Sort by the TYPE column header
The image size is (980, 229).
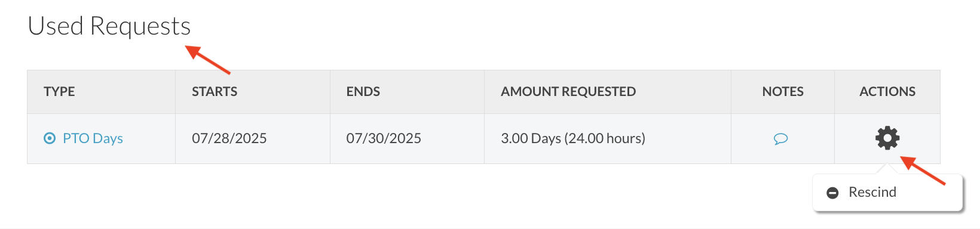pyautogui.click(x=59, y=91)
